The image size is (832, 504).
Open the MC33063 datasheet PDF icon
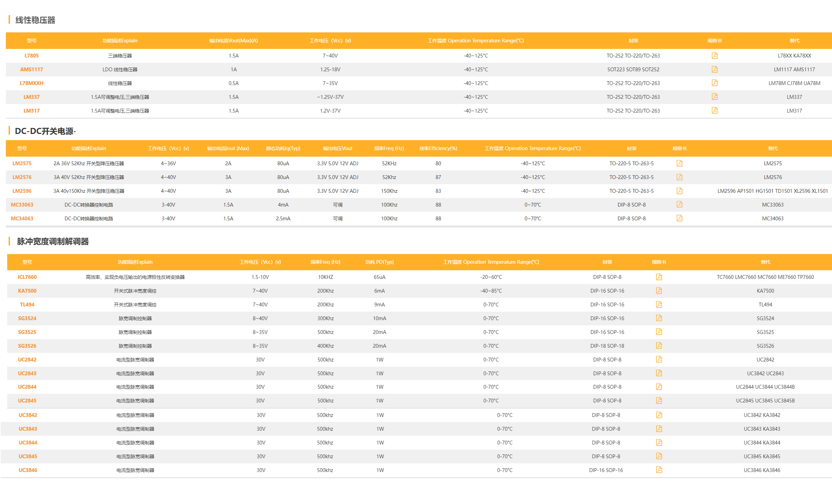[x=679, y=204]
